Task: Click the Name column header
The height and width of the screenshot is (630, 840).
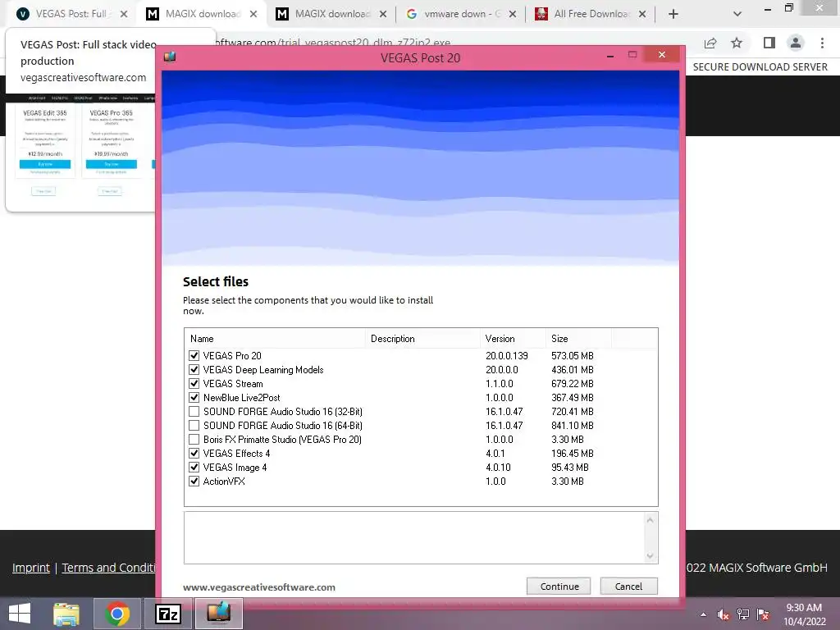Action: pos(275,339)
